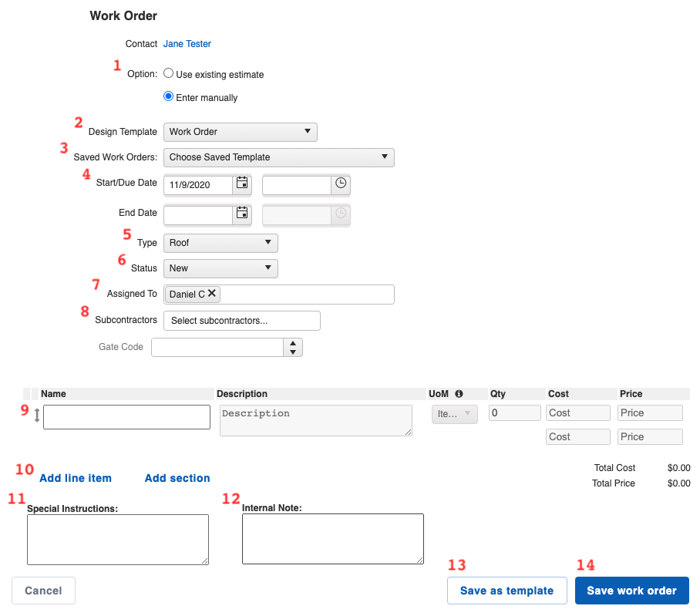
Task: Click the Special Instructions text area
Action: point(117,538)
